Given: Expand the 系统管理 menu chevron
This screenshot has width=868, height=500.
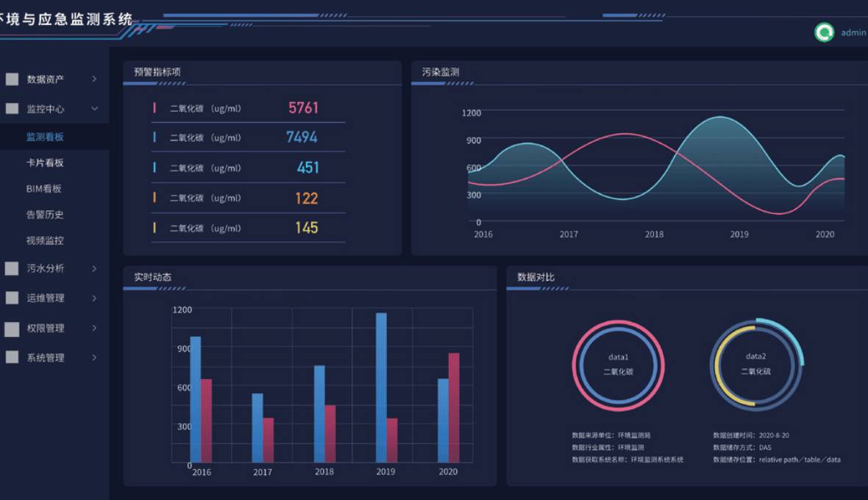Looking at the screenshot, I should (x=94, y=357).
